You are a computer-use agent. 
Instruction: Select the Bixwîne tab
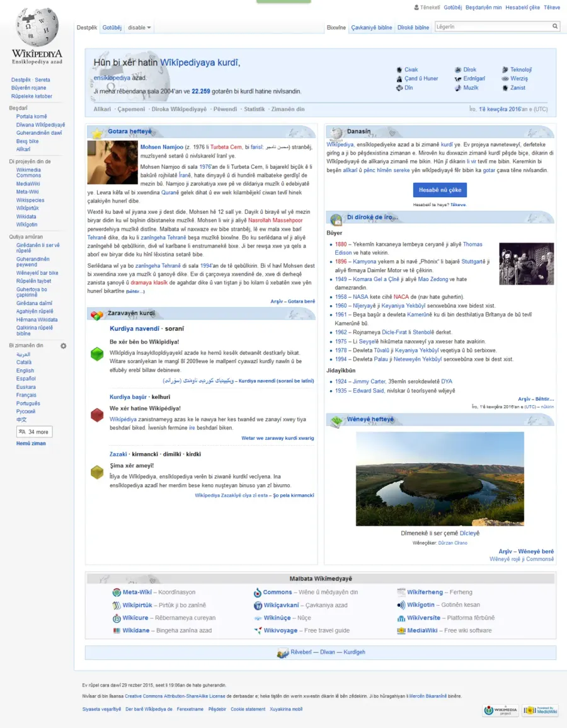point(336,27)
